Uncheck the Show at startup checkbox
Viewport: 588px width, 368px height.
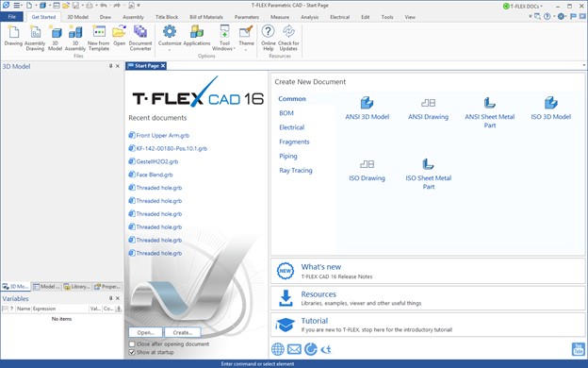pos(132,352)
